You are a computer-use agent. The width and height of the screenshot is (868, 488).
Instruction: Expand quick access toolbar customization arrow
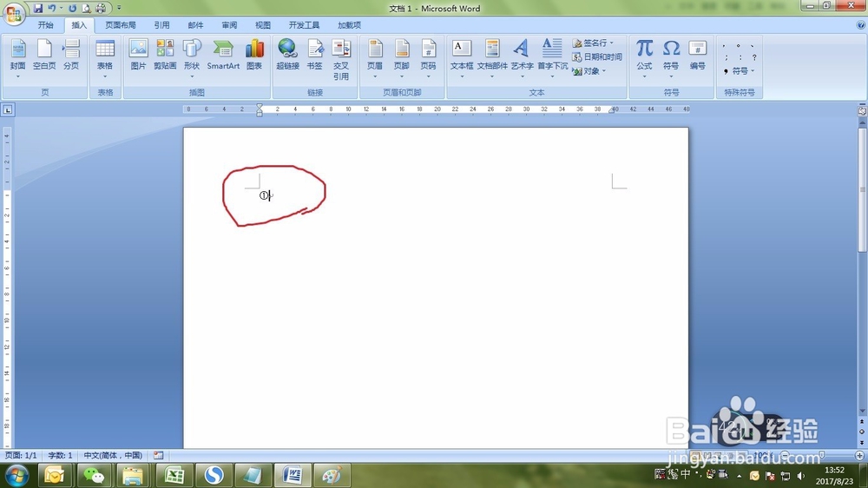point(119,9)
